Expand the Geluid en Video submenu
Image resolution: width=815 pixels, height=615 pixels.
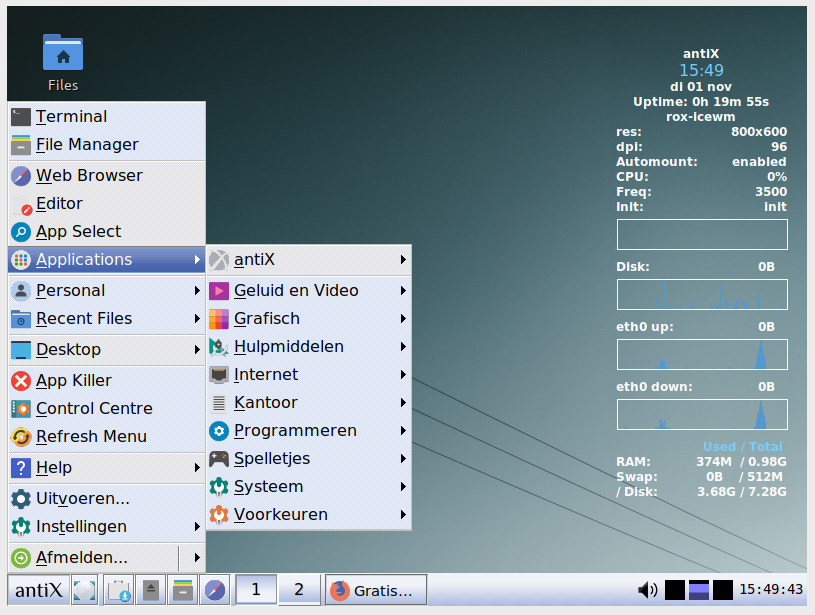click(296, 291)
